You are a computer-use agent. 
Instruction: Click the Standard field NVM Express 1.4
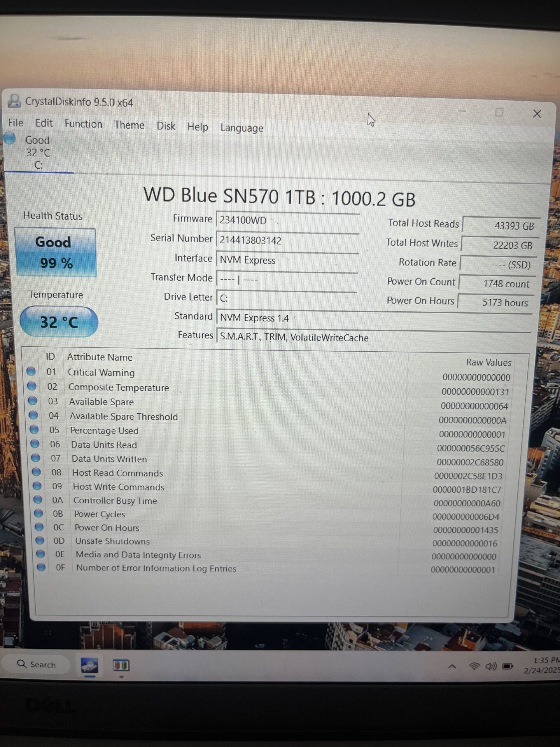[374, 318]
